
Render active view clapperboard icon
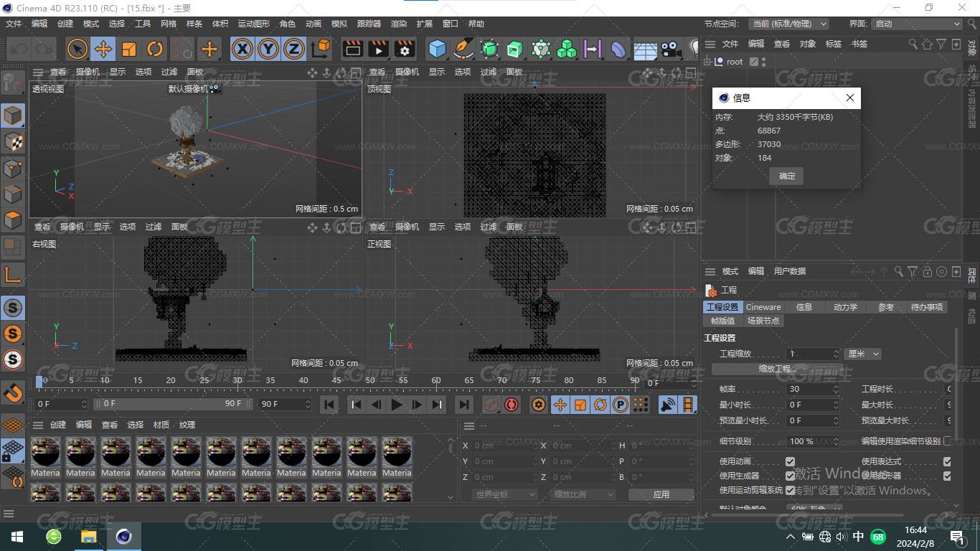tap(352, 49)
